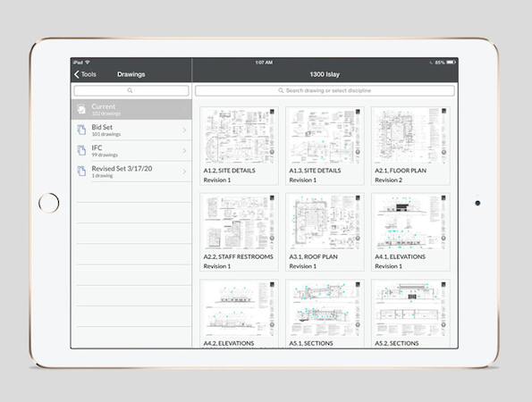532x402 pixels.
Task: Focus the Search drawing or select discipline field
Action: pyautogui.click(x=325, y=90)
